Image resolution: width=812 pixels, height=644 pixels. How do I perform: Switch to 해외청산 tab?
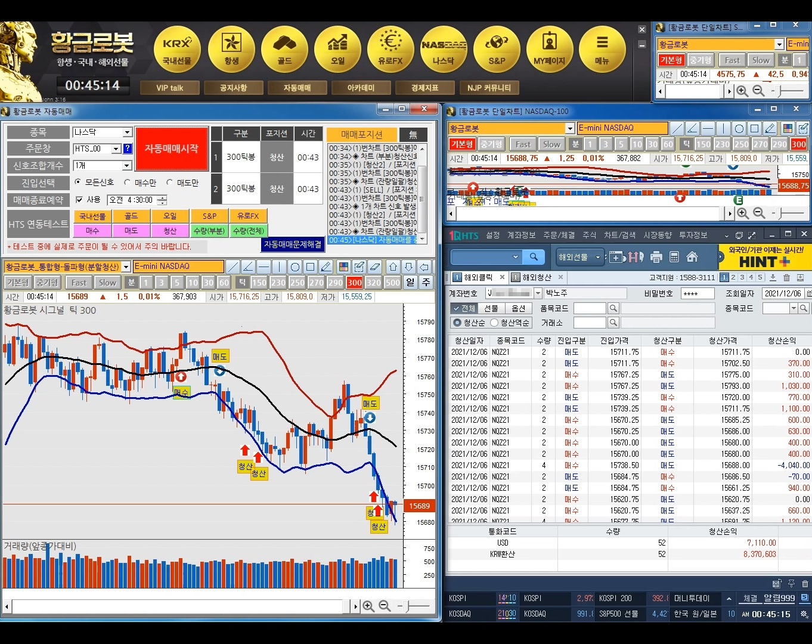point(537,277)
